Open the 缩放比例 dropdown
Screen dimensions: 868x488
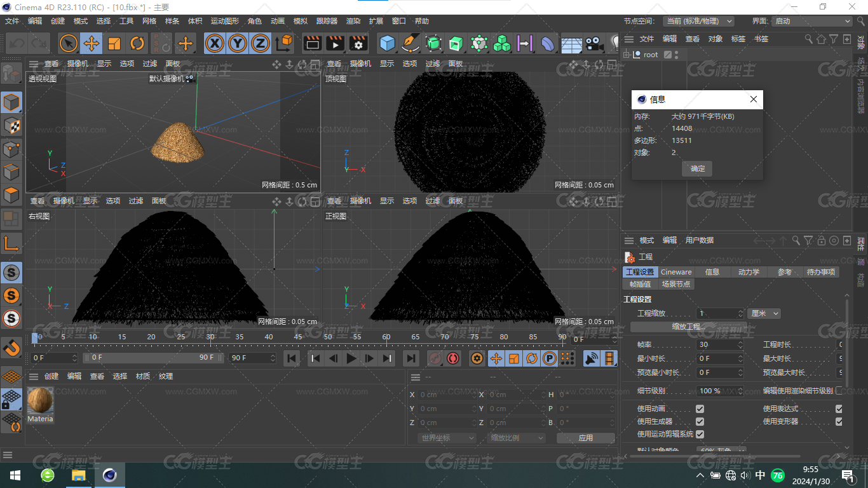click(x=517, y=438)
